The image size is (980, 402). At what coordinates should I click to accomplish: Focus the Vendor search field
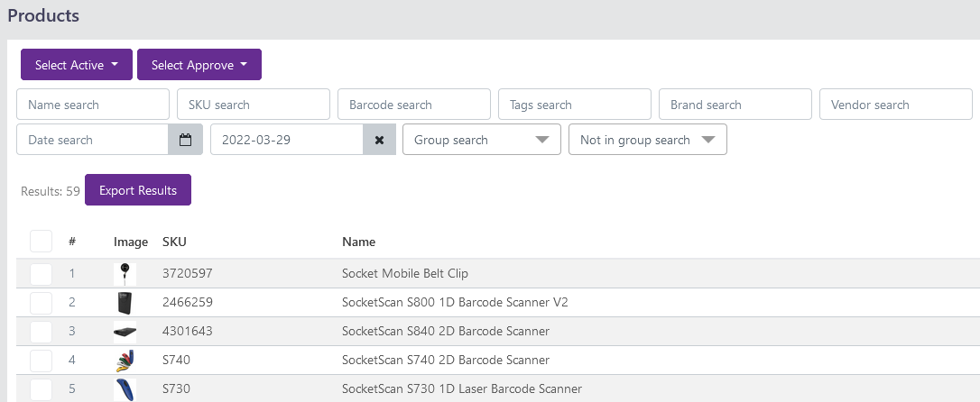pos(895,105)
